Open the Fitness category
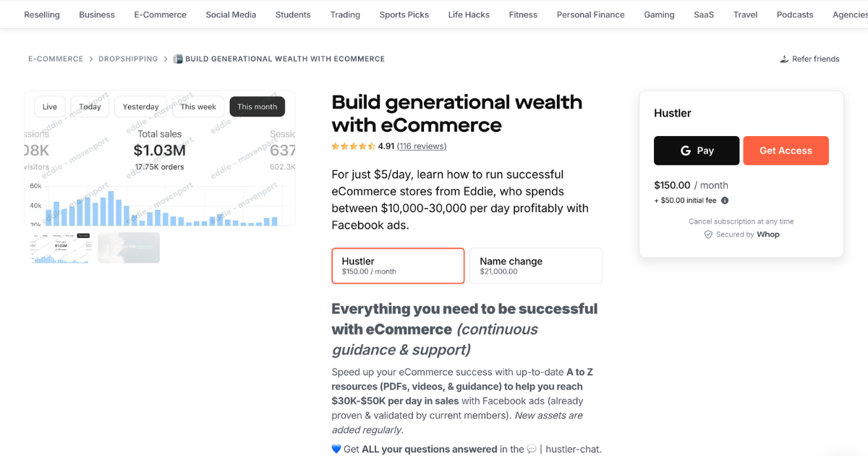Viewport: 868px width, 456px height. [x=523, y=14]
